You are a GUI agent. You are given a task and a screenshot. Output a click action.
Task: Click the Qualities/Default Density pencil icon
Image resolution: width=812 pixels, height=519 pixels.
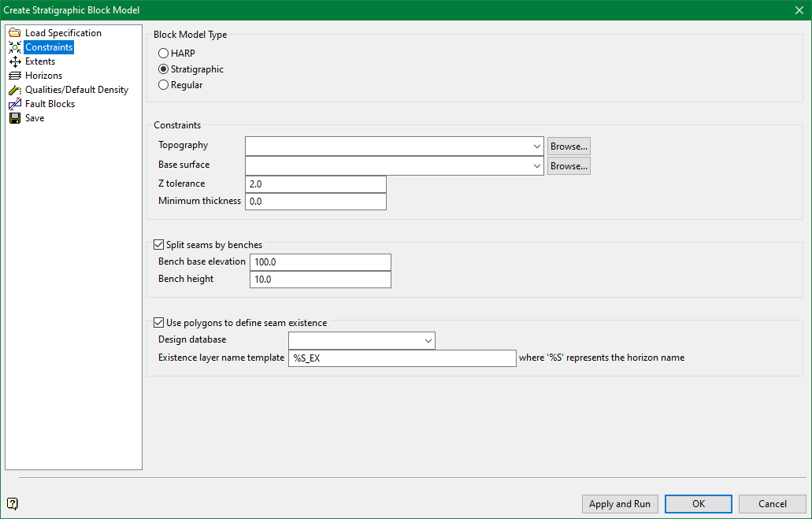14,90
